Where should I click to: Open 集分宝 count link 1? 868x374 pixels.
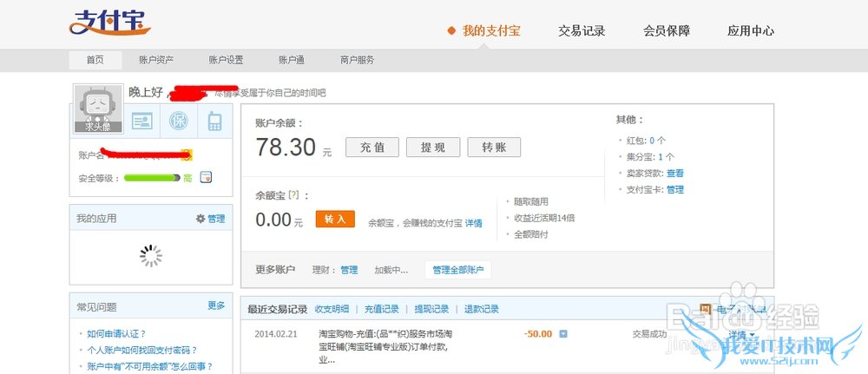[x=661, y=156]
